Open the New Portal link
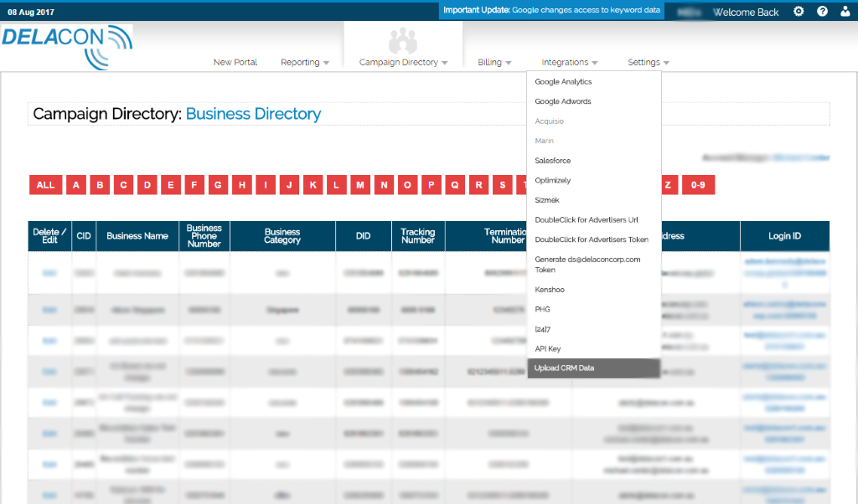The width and height of the screenshot is (858, 504). point(235,62)
